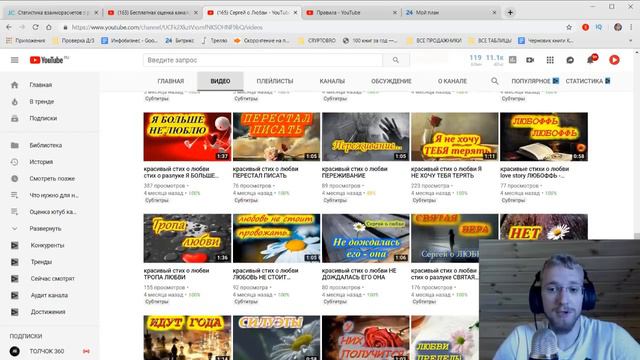
Task: Open the Тропа любви video thumbnail
Action: click(x=187, y=238)
